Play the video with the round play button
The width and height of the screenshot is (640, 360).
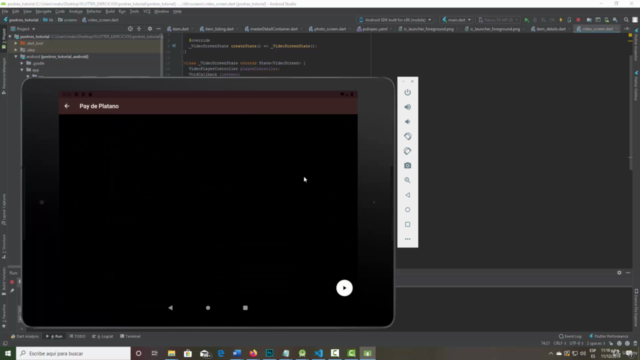click(344, 288)
